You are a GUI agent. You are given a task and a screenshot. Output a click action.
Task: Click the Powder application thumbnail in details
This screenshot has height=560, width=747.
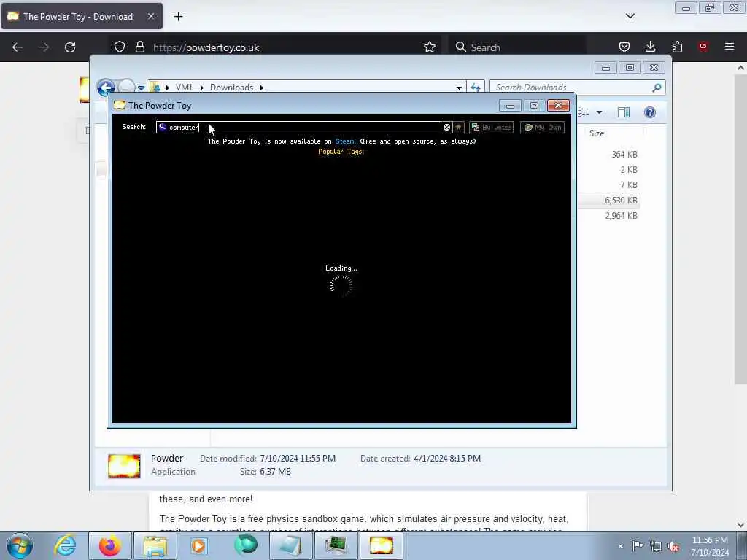124,466
